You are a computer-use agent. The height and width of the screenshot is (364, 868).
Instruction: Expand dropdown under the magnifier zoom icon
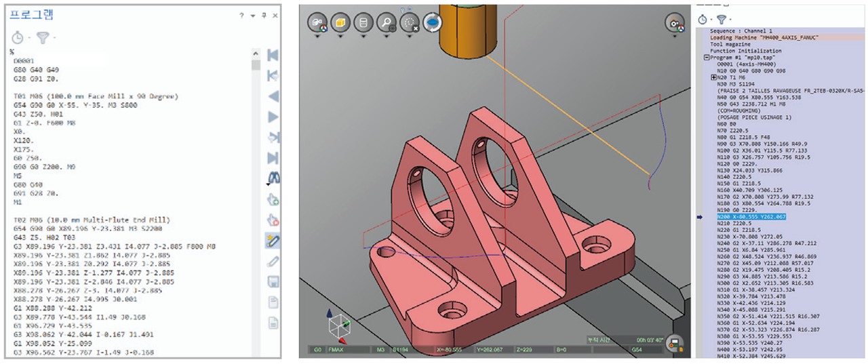pyautogui.click(x=387, y=37)
